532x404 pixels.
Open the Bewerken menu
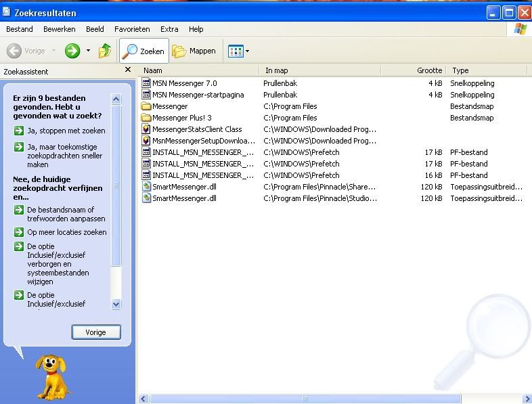[60, 29]
